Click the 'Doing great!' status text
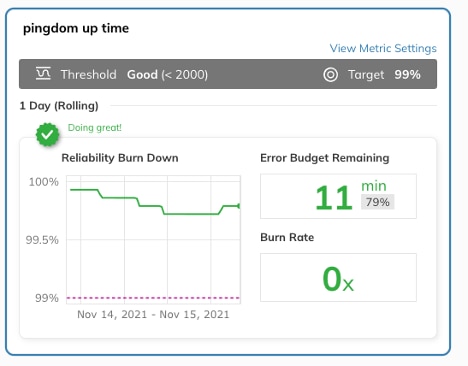The height and width of the screenshot is (366, 468). [x=95, y=128]
